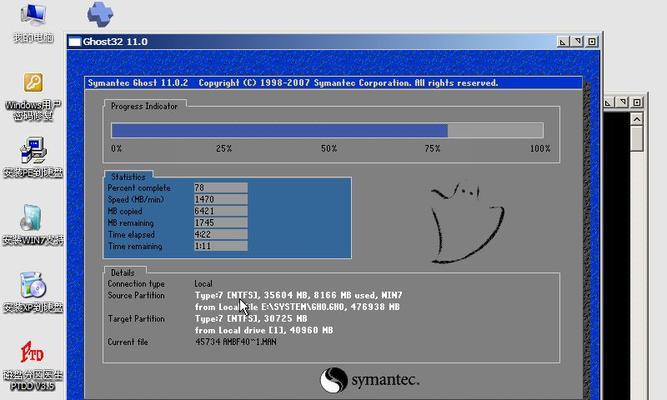Minimize the background window behind Ghost32
The image size is (667, 400).
point(608,102)
